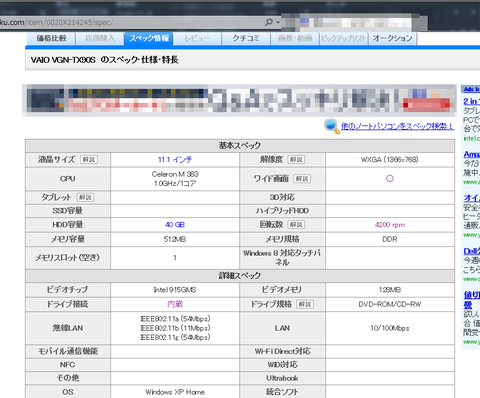The image size is (480, 398).
Task: Select the 統合ソフト label
Action: (282, 392)
